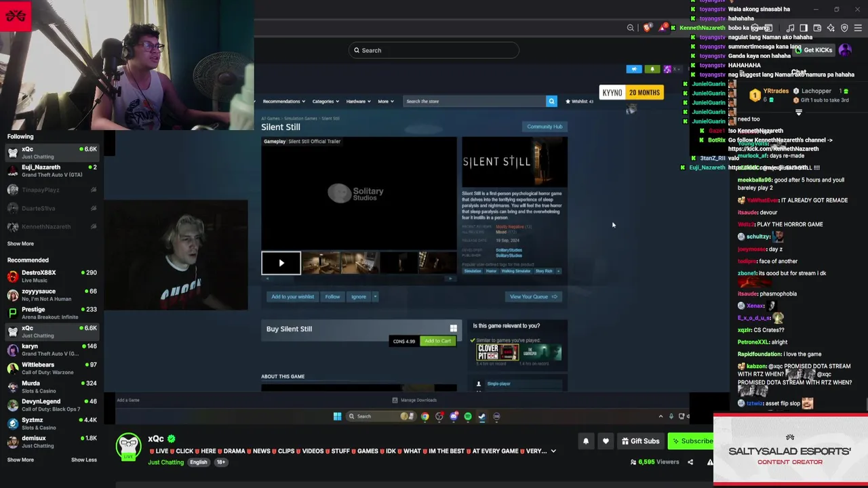Click the Horror tag on Steam page

pos(491,271)
